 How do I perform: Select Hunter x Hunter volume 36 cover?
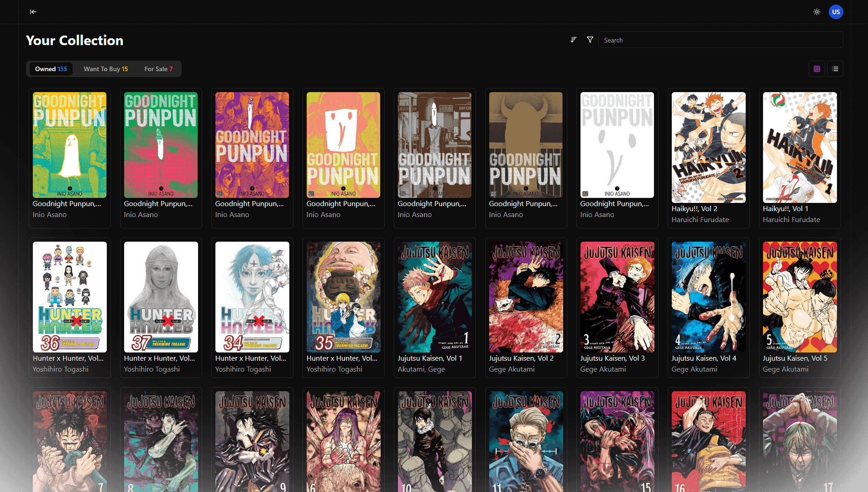click(x=70, y=297)
